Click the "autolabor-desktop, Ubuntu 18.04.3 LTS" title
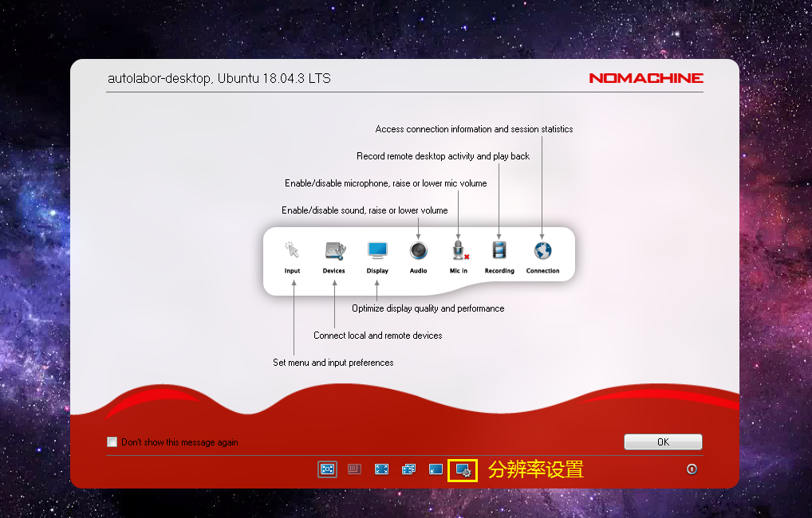This screenshot has width=812, height=518. tap(219, 79)
